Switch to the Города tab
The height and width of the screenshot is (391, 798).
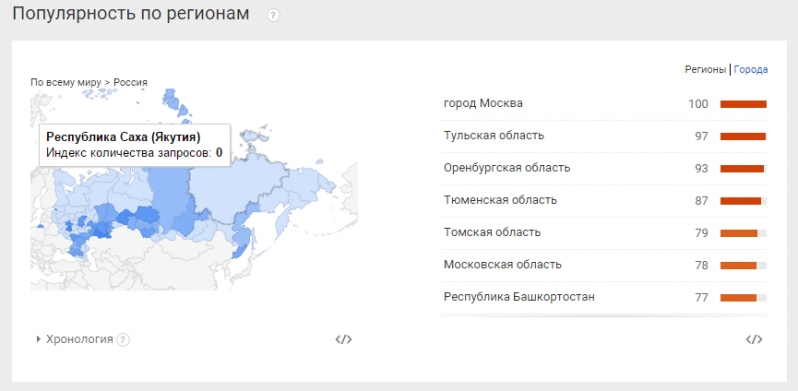(751, 70)
